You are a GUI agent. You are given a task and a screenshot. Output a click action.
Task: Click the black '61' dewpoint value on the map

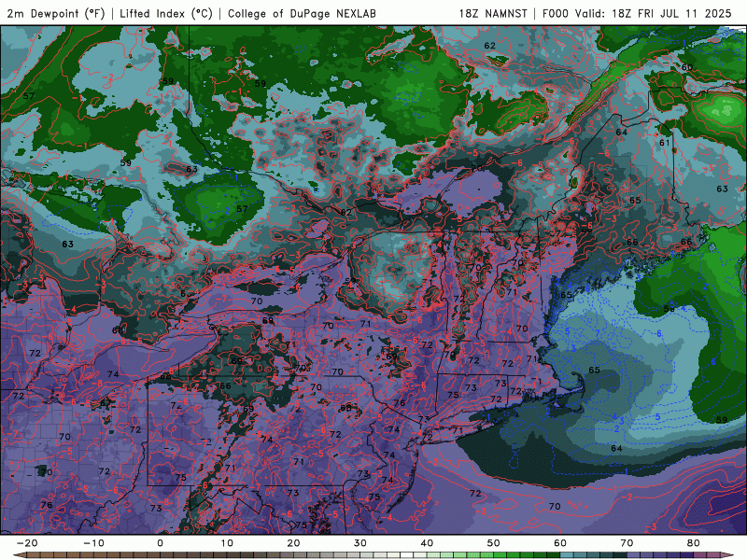665,143
